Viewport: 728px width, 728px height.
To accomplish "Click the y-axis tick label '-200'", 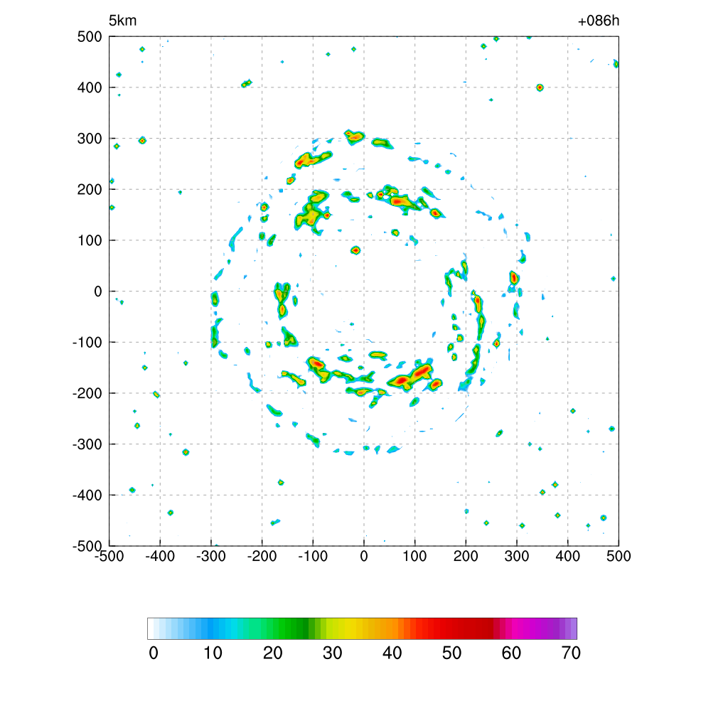I will tap(87, 393).
